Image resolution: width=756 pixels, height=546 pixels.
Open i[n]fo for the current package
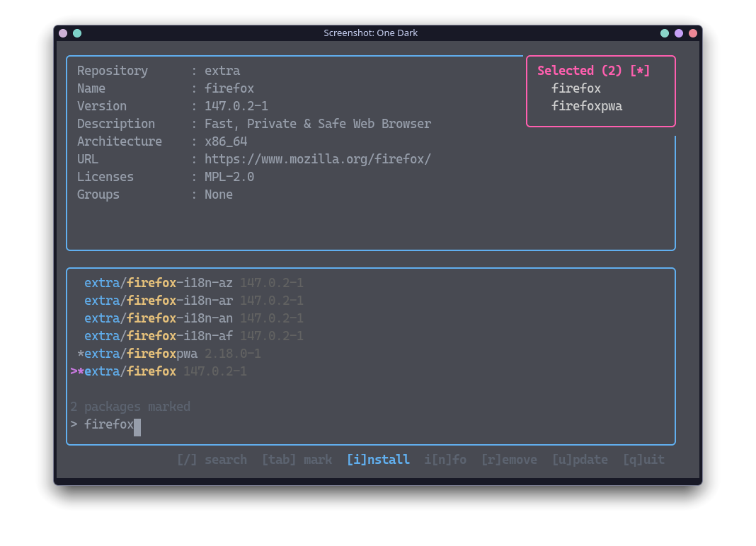[x=445, y=459]
